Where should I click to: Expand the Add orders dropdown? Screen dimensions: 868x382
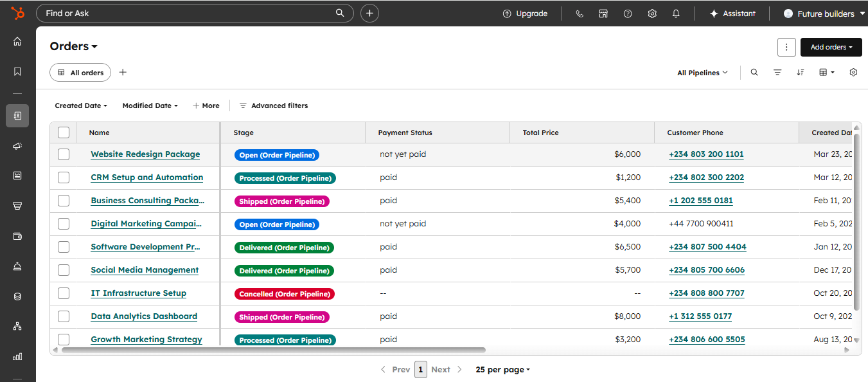831,47
